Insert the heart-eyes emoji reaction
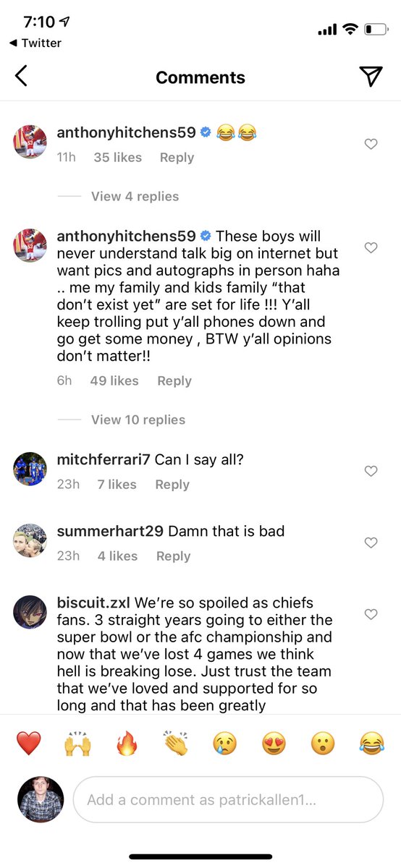 coord(274,743)
